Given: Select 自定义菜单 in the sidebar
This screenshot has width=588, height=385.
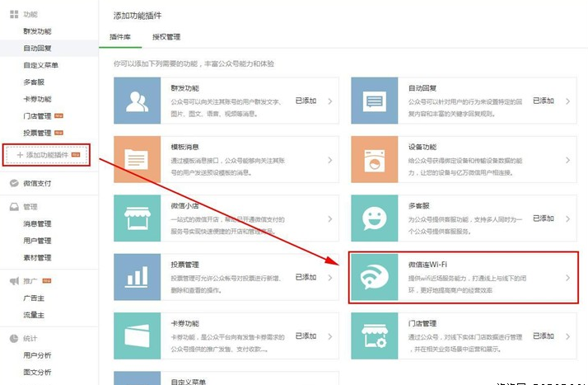Looking at the screenshot, I should pyautogui.click(x=41, y=65).
